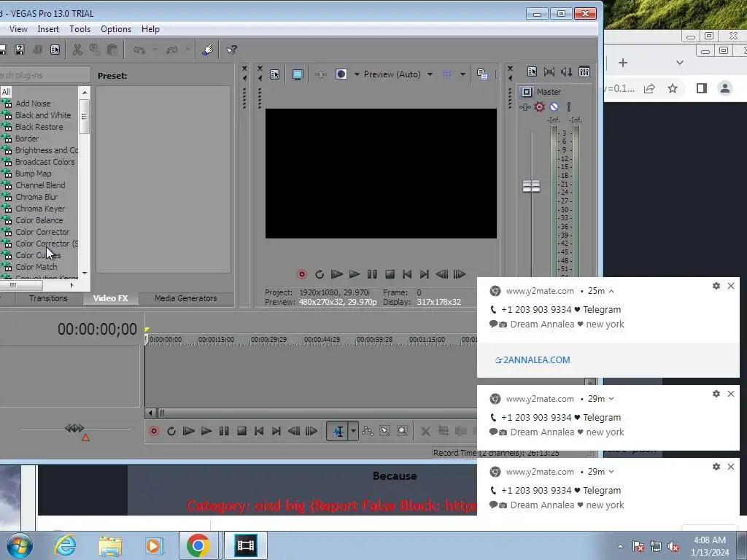Select the Normal Edit Tool
The height and width of the screenshot is (560, 747).
(338, 432)
